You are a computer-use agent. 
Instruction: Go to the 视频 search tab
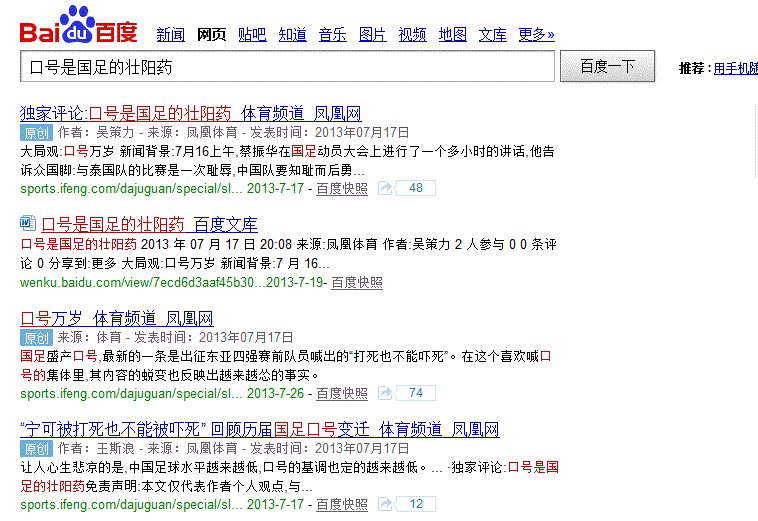412,35
